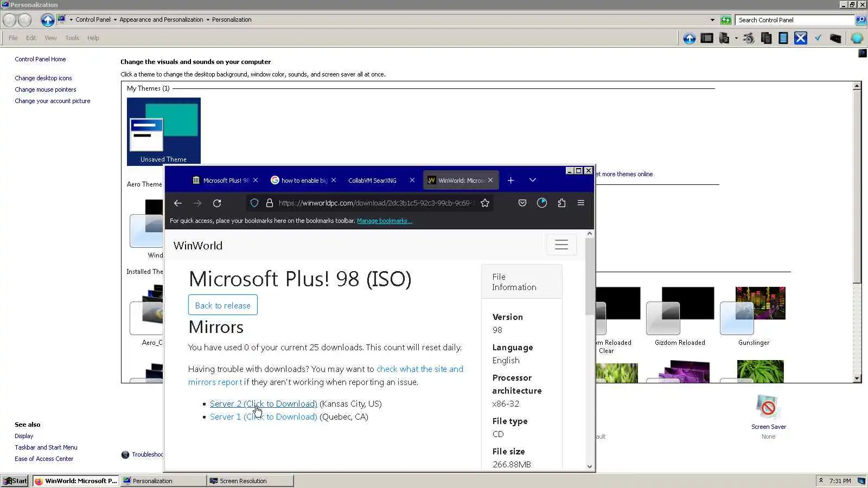Click the blue lined-page icon in the toolbar

coord(783,38)
